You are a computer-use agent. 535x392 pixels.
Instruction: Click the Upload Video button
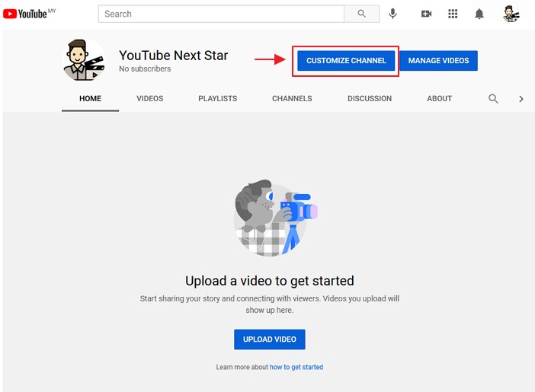coord(270,339)
